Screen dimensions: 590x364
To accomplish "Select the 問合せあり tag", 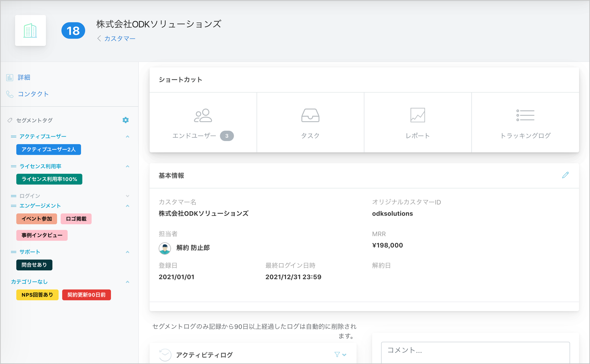I will [x=34, y=265].
